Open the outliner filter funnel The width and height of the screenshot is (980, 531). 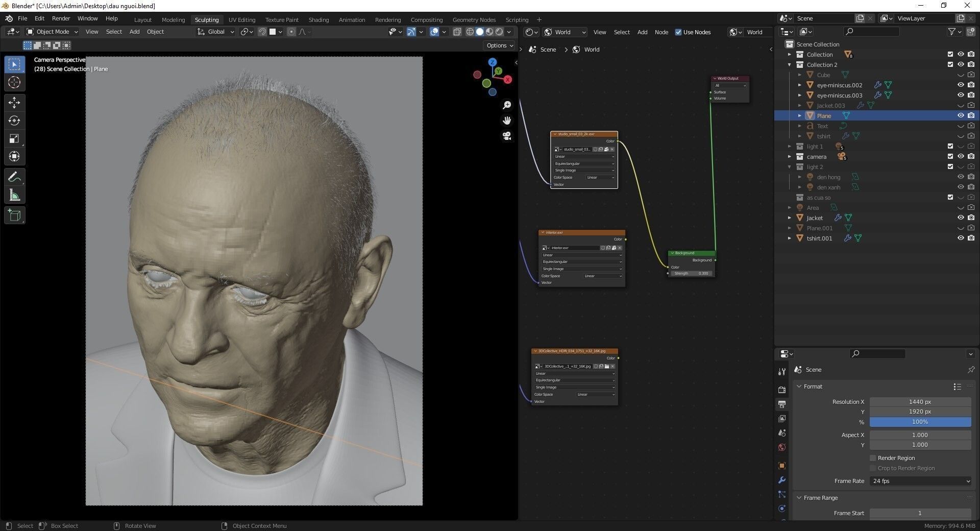(951, 32)
